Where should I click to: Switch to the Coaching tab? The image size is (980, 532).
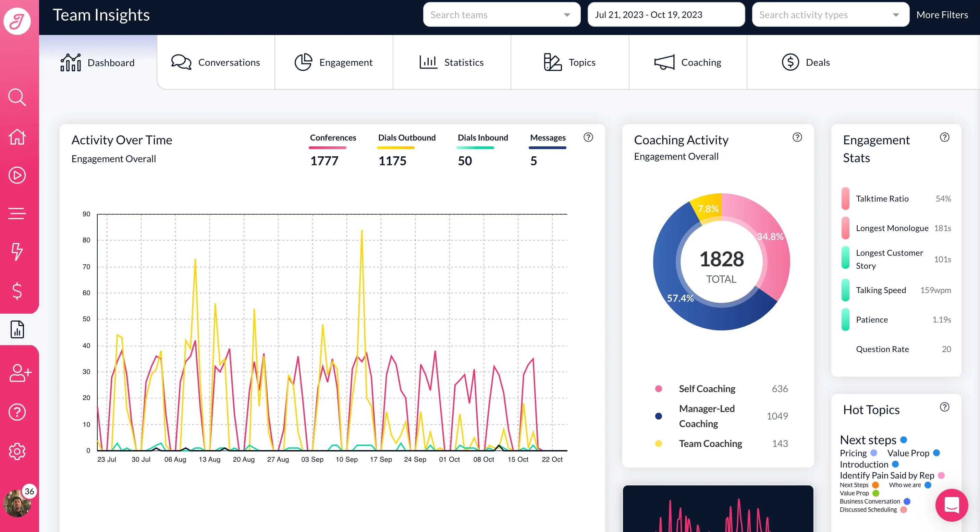pyautogui.click(x=688, y=62)
